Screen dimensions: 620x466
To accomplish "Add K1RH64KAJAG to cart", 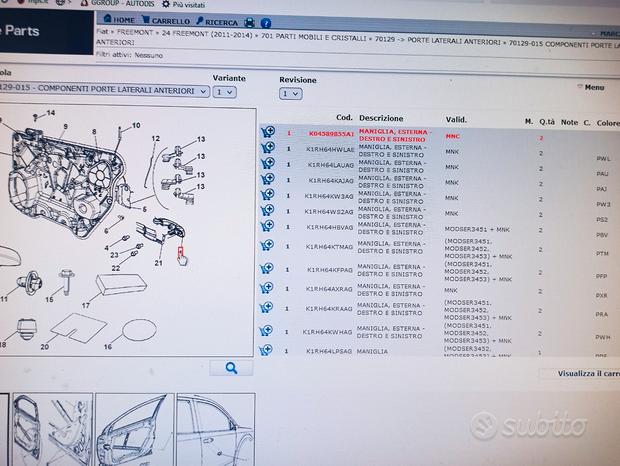I will (x=268, y=179).
